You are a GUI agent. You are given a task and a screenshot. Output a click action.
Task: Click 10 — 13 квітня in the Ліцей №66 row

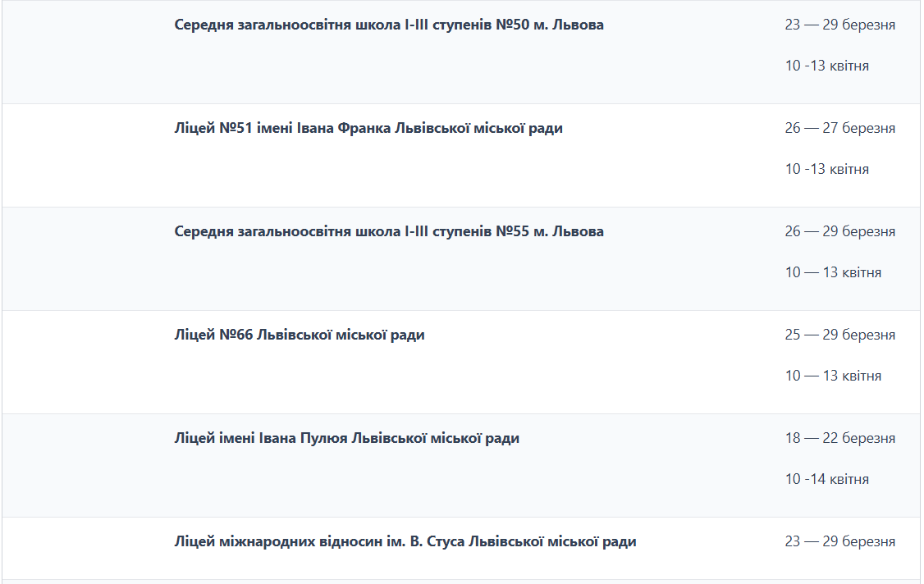click(833, 376)
